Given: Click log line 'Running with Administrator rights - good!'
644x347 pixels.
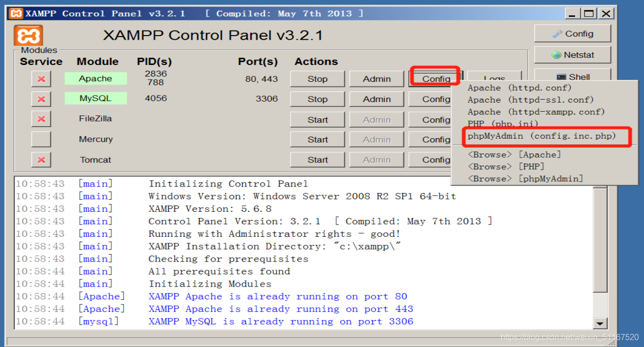Looking at the screenshot, I should click(274, 234).
